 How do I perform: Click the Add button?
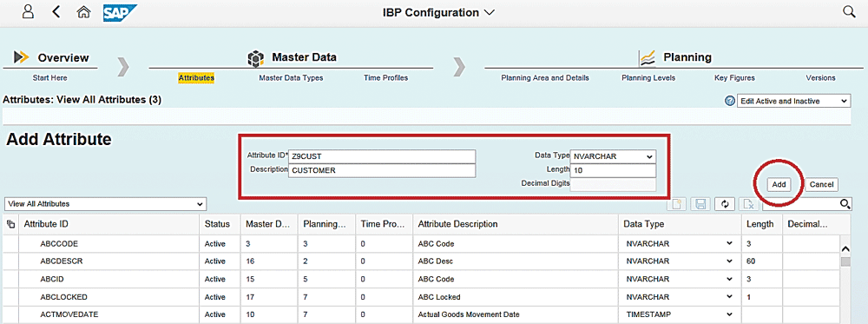pyautogui.click(x=779, y=184)
